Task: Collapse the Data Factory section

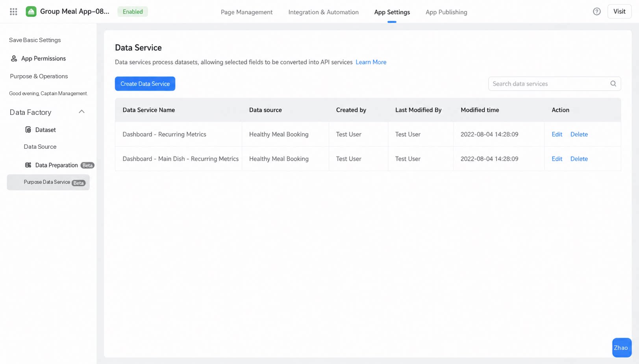Action: point(81,112)
